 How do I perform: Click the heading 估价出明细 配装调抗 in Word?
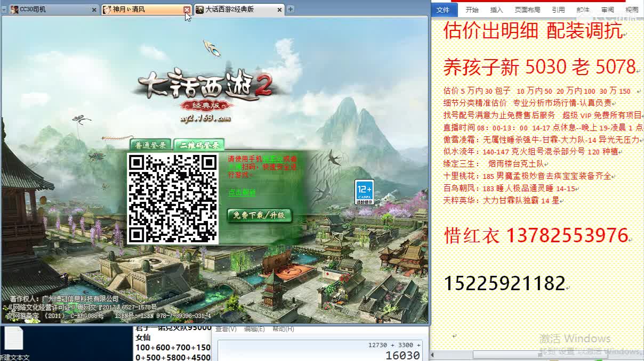(x=533, y=31)
